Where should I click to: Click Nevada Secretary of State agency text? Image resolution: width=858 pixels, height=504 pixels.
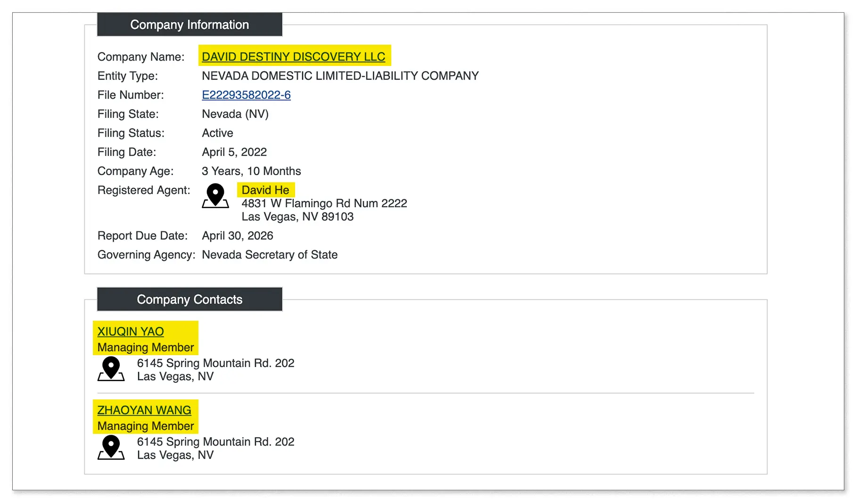point(270,255)
